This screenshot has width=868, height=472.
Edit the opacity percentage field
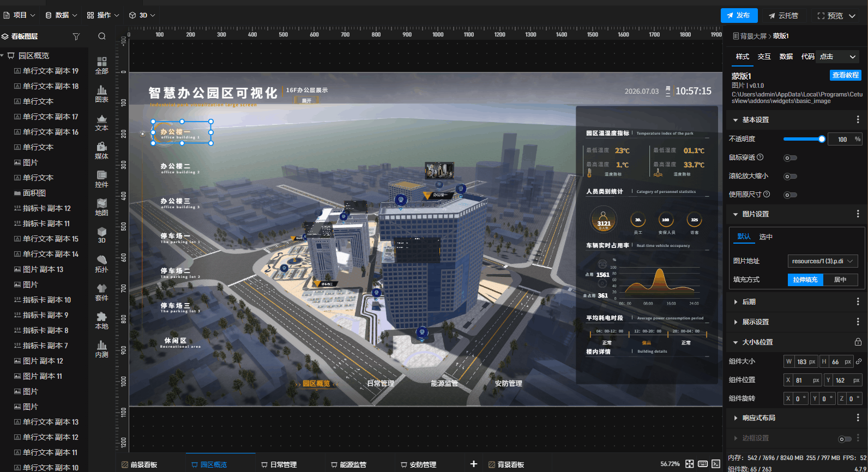pos(845,139)
